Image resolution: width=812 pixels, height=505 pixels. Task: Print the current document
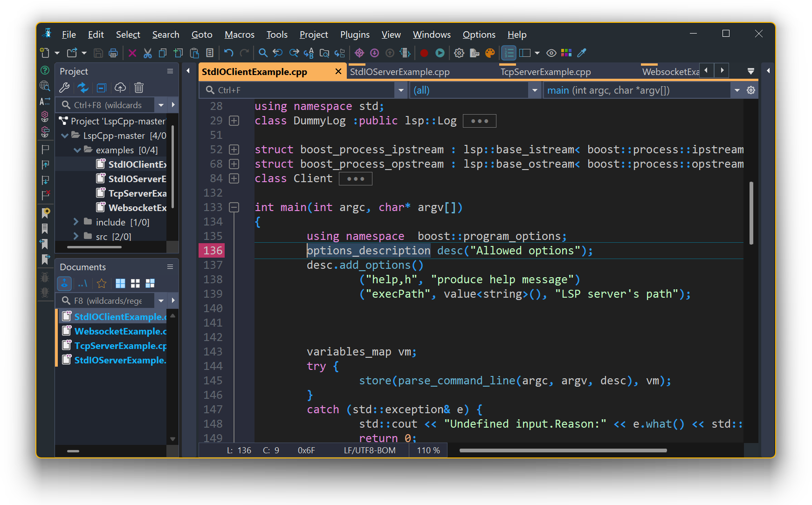pyautogui.click(x=113, y=53)
